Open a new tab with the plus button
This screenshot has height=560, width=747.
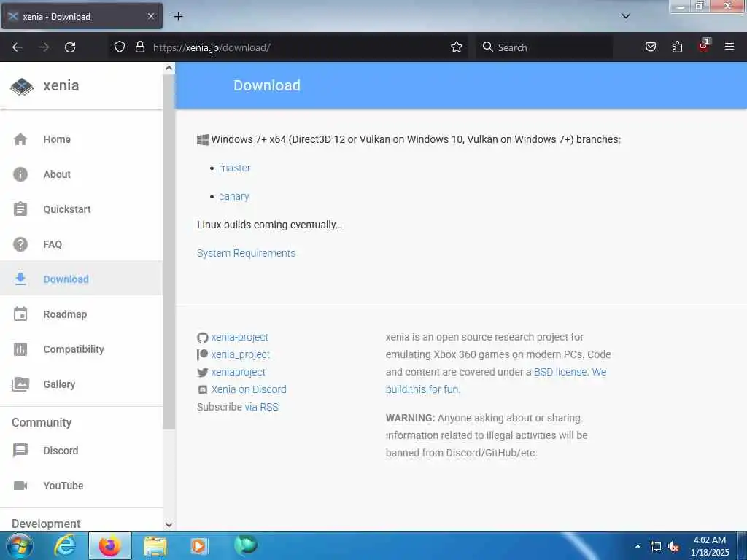178,16
